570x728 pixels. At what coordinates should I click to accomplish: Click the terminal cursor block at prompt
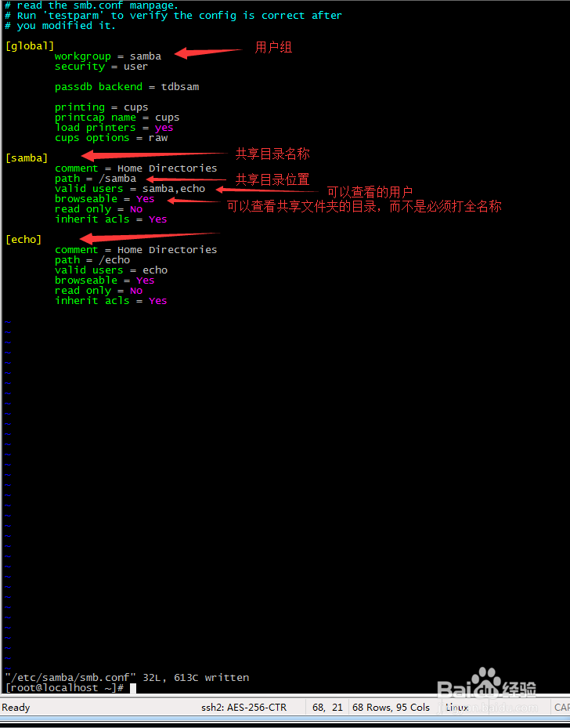click(x=133, y=688)
